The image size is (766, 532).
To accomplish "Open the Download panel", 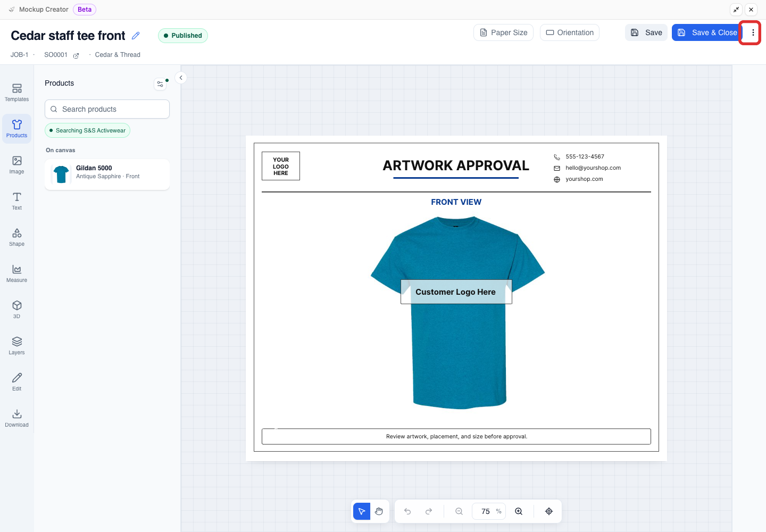I will coord(17,418).
